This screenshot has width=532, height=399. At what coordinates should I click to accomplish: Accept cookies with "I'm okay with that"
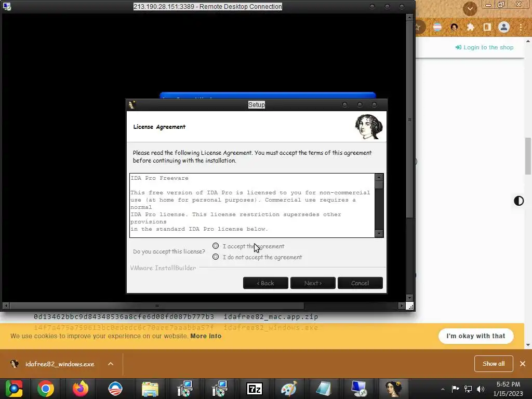pos(476,336)
